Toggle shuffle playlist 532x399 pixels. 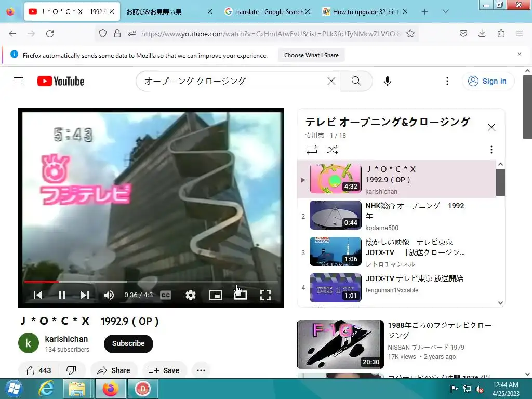tap(332, 150)
